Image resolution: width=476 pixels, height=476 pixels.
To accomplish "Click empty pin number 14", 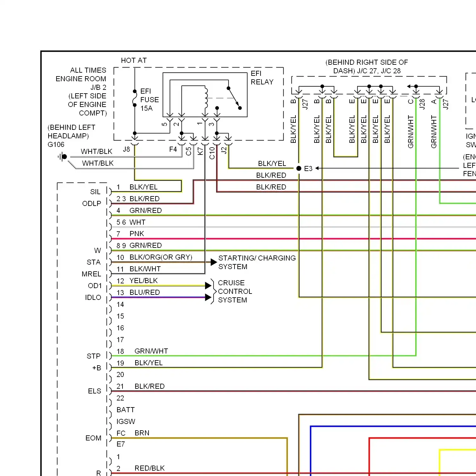I will point(120,304).
